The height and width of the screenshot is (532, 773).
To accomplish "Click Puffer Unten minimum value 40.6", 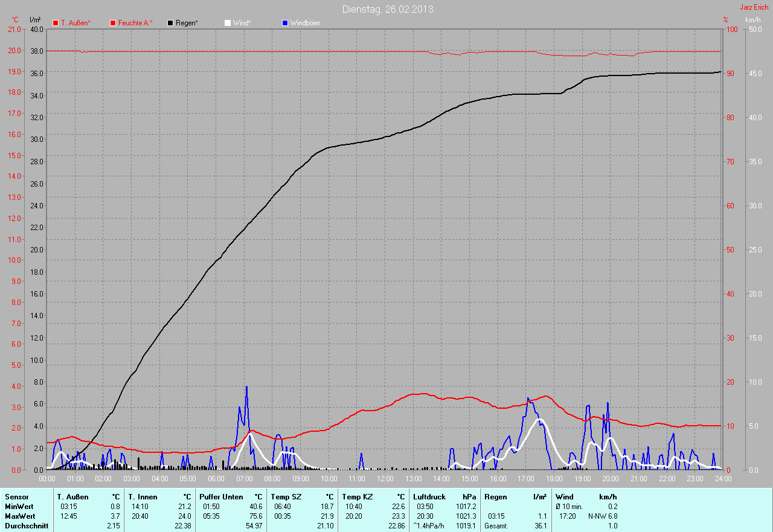I will 255,507.
